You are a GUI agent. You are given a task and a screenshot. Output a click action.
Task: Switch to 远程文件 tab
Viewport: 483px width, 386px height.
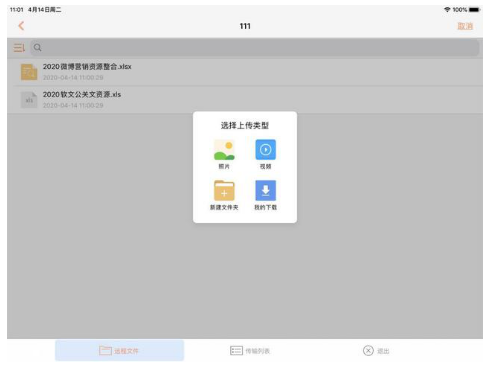tap(119, 350)
